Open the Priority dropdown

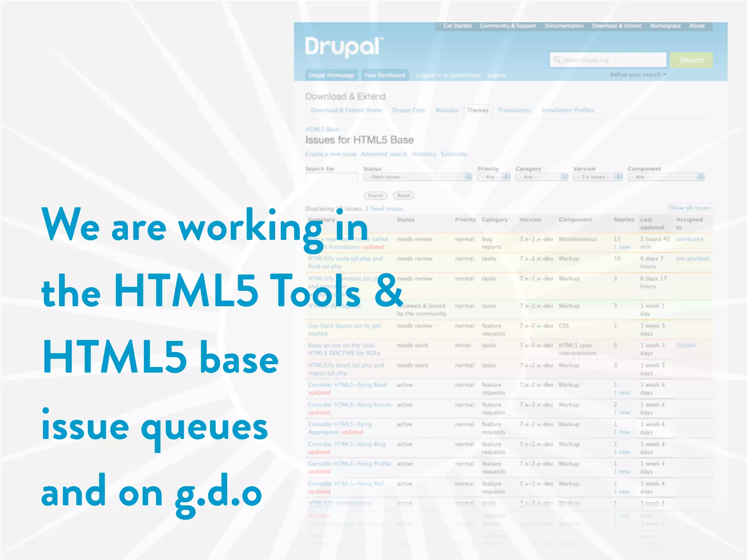[x=493, y=177]
